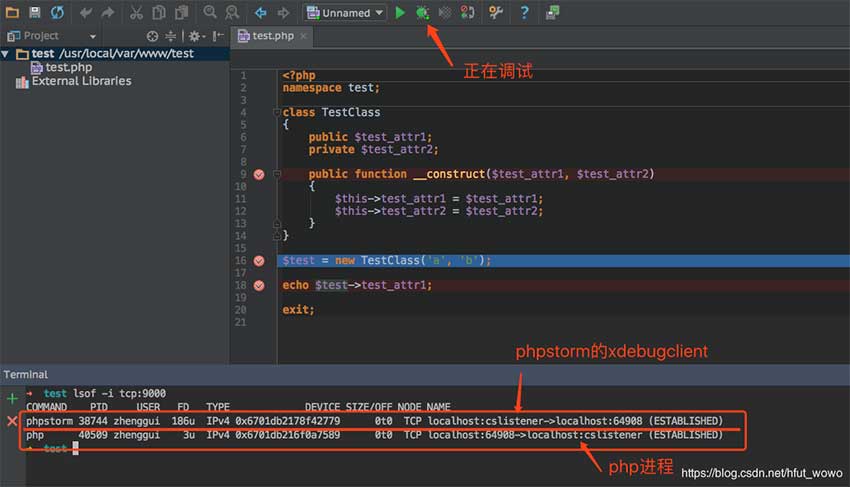Click the Undo arrow icon
This screenshot has height=487, width=850.
point(85,13)
